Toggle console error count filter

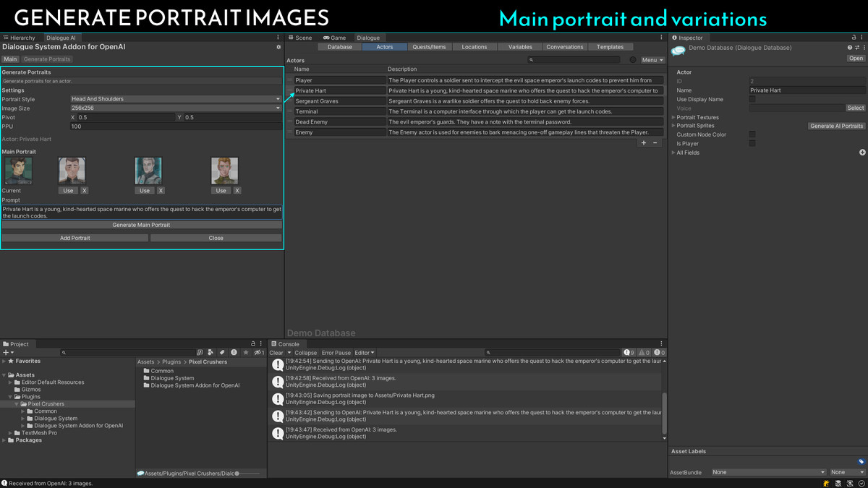pyautogui.click(x=659, y=353)
